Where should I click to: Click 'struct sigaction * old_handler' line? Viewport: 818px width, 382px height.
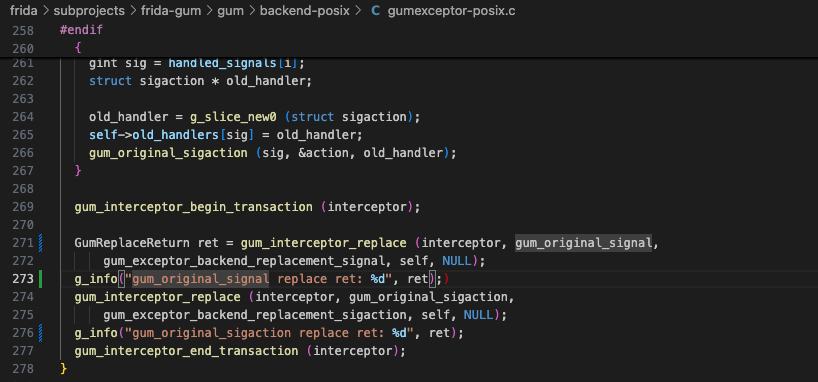click(200, 81)
